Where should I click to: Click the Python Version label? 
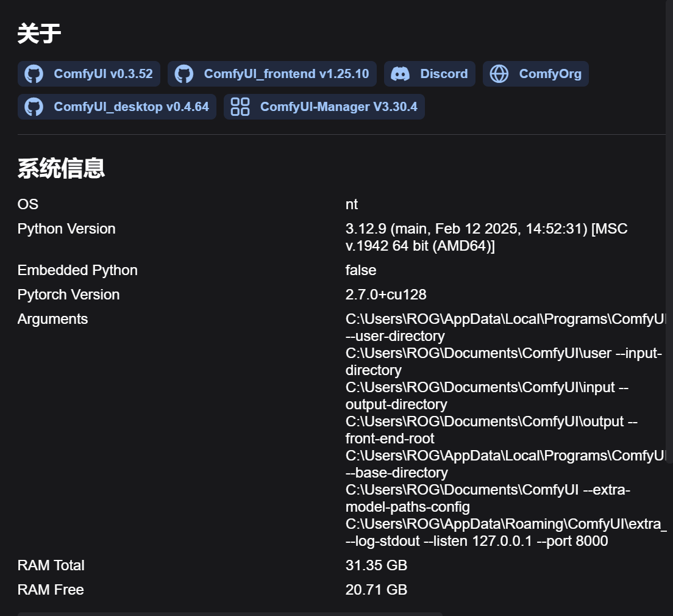tap(66, 229)
